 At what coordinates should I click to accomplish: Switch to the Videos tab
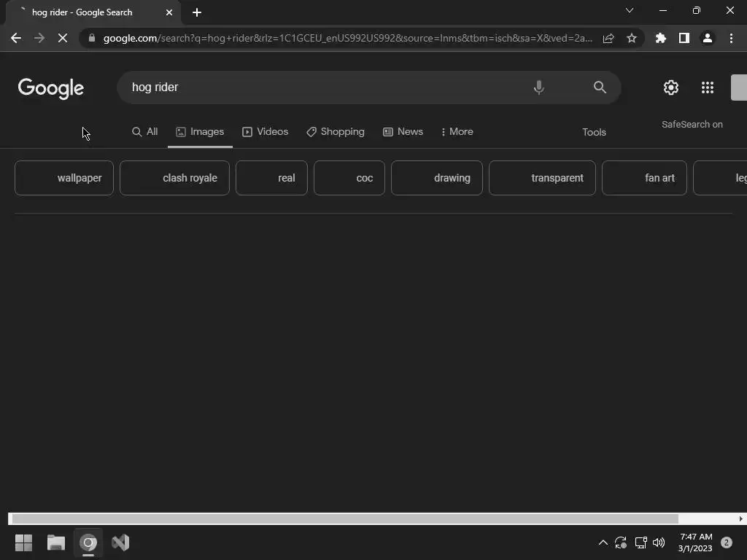266,132
